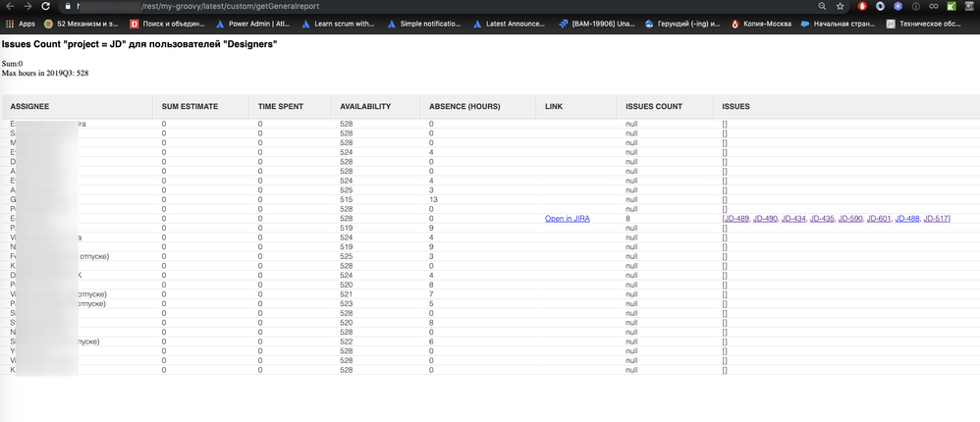Click the issues count value 8
980x422 pixels.
click(x=627, y=219)
